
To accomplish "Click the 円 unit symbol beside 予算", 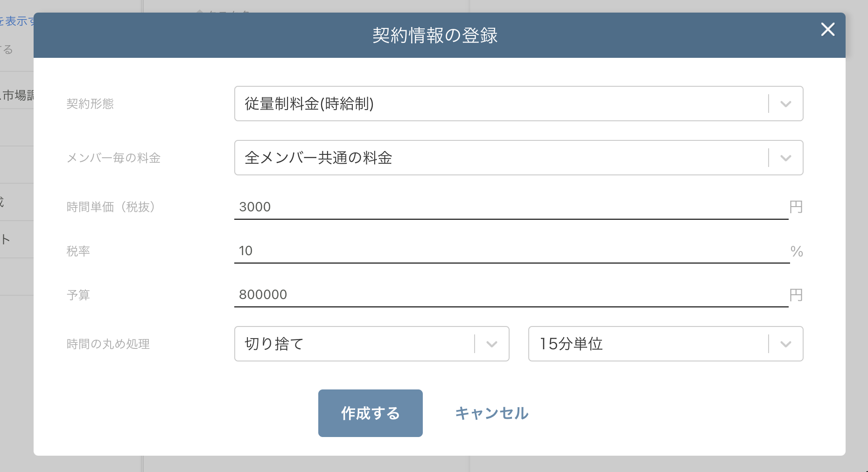I will coord(796,295).
